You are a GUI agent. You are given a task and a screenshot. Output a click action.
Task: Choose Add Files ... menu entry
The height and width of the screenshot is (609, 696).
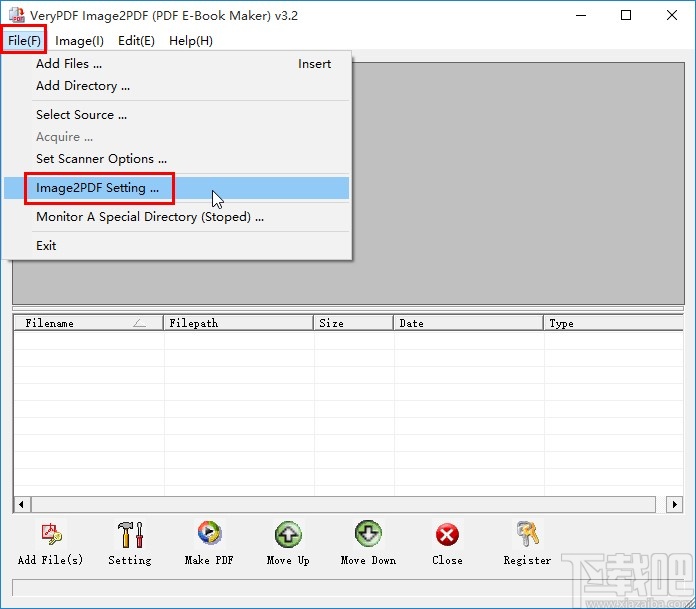177,64
